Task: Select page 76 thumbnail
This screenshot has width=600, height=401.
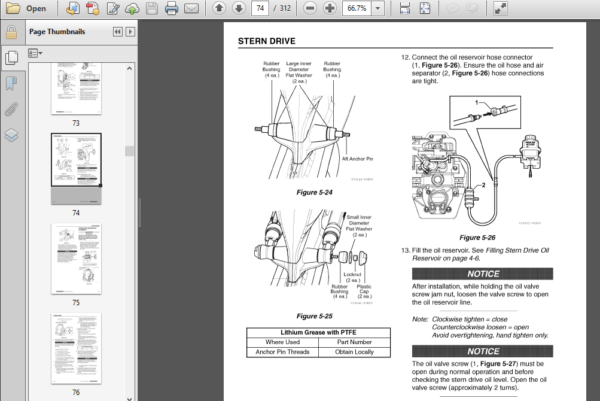Action: pyautogui.click(x=76, y=349)
